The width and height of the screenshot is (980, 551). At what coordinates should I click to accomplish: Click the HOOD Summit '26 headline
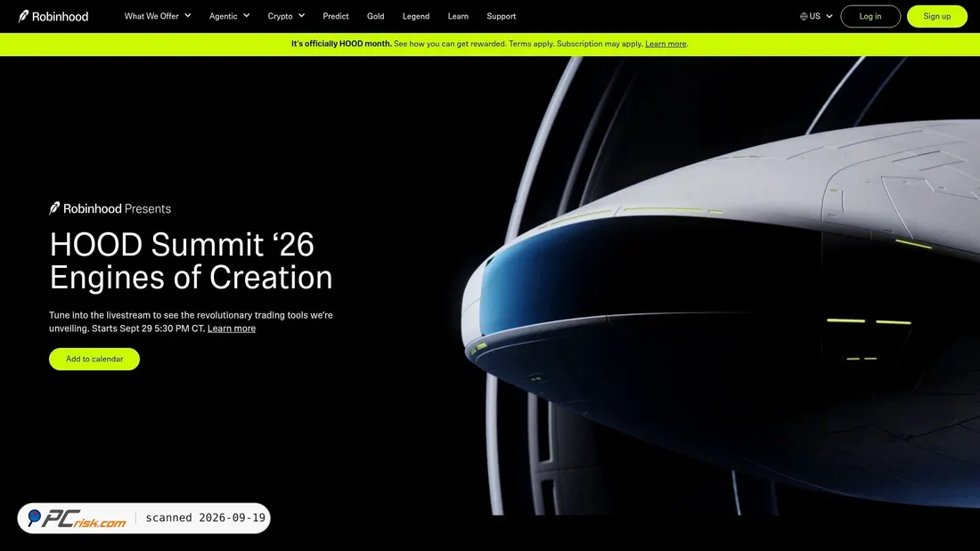point(191,261)
